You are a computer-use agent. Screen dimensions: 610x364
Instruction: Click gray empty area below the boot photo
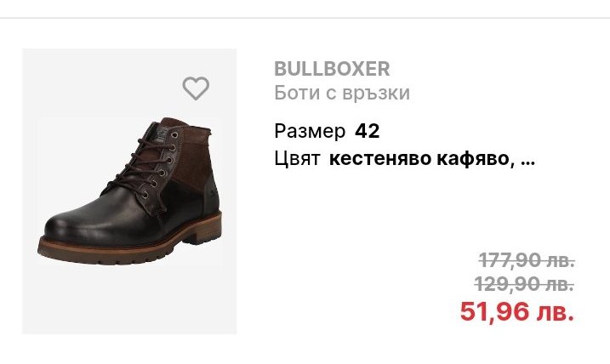[x=129, y=301]
